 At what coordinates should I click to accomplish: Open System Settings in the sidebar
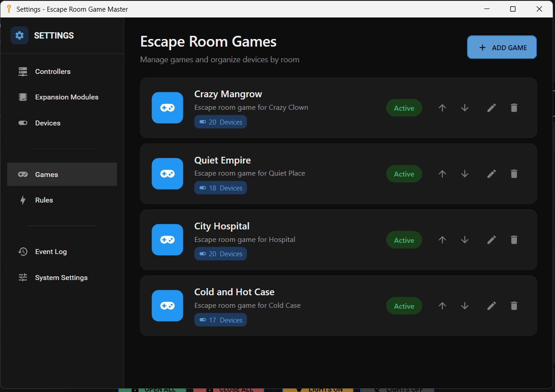62,278
